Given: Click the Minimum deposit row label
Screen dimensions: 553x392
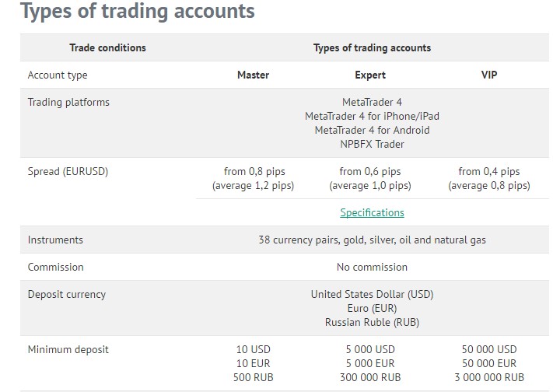Looking at the screenshot, I should [x=68, y=350].
